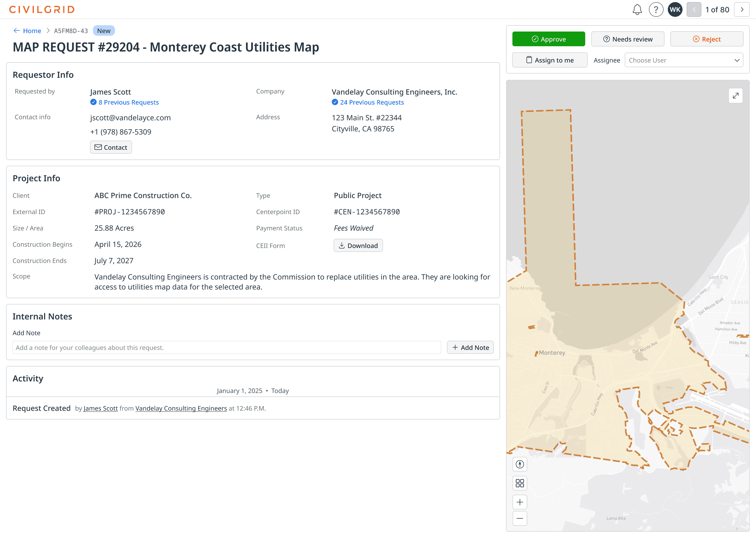
Task: Click the help question mark icon
Action: coord(656,10)
